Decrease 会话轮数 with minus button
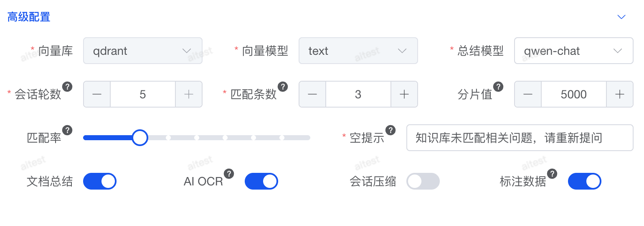Image resolution: width=644 pixels, height=226 pixels. click(97, 95)
